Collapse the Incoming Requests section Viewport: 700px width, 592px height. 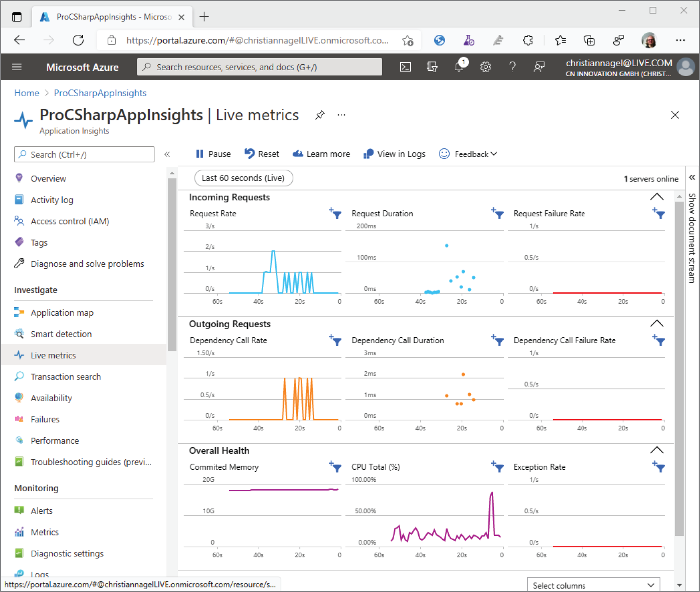pos(657,196)
